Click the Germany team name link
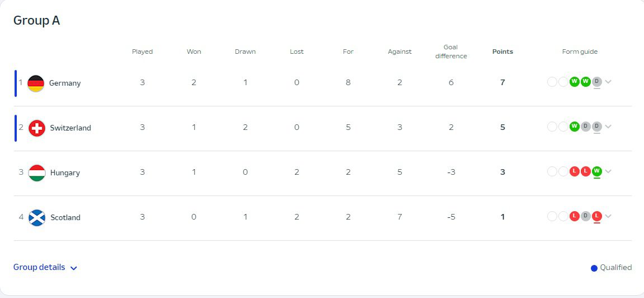 65,83
